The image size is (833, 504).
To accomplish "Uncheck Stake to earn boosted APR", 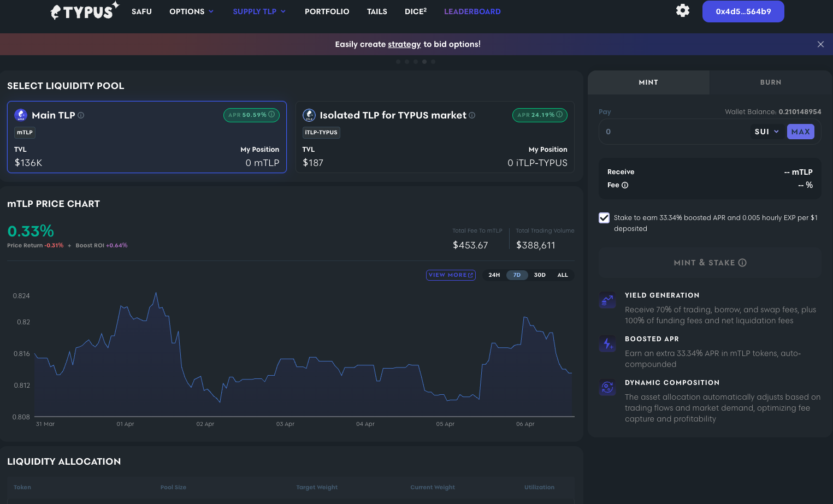I will 604,217.
